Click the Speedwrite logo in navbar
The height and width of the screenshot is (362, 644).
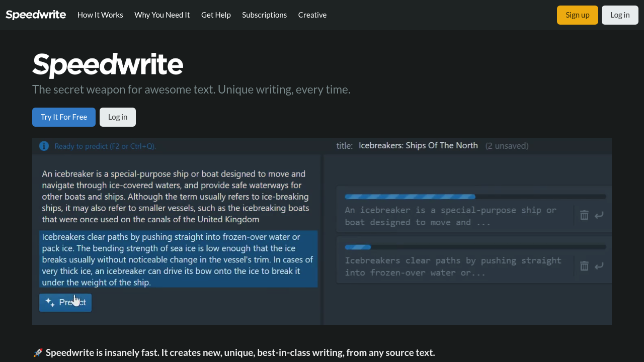tap(36, 15)
